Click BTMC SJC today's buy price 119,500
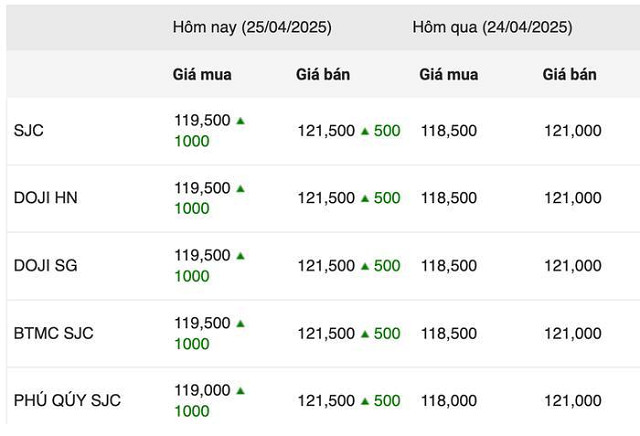Screen dimensions: 640x436 (202, 323)
